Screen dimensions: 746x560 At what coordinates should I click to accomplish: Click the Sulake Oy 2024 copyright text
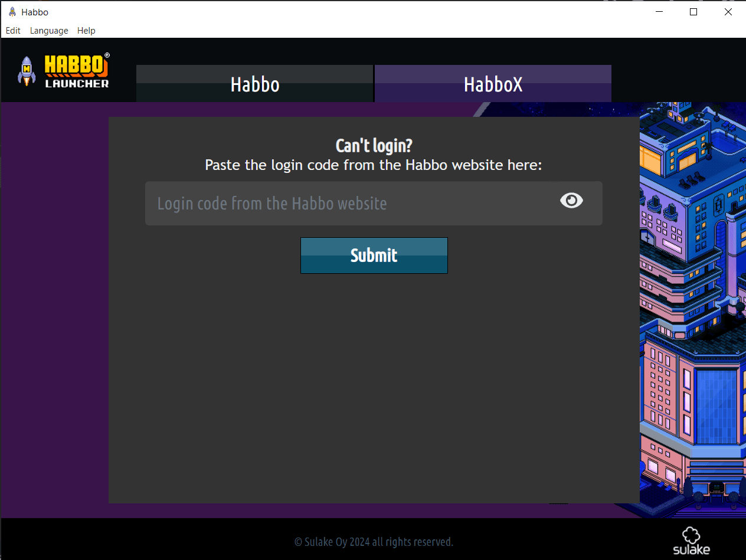pos(374,542)
